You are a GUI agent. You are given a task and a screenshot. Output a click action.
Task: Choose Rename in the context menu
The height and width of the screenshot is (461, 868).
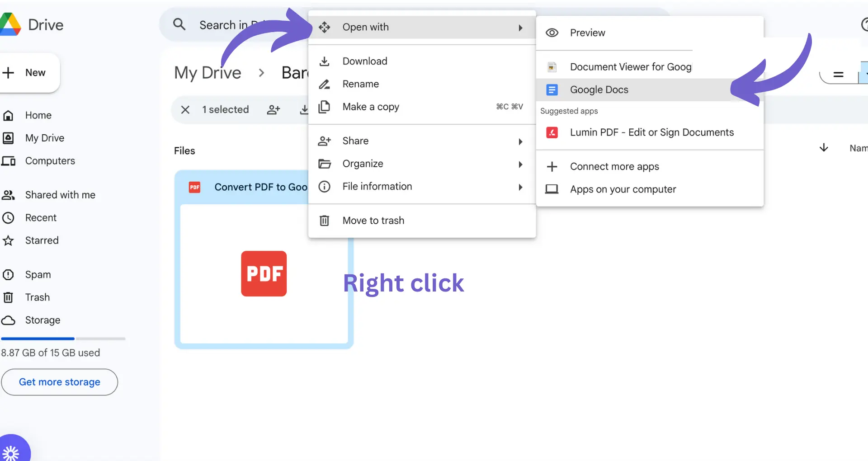422,84
